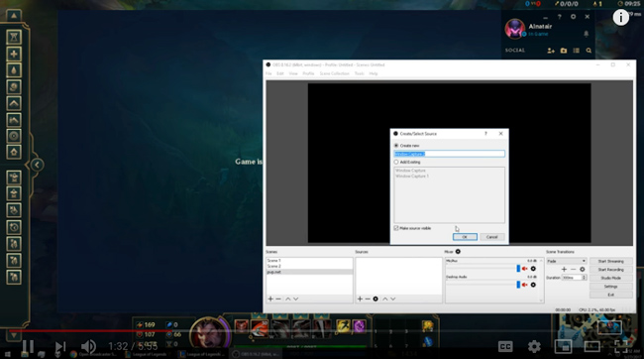This screenshot has height=359, width=644.
Task: Search friends with the magnifier icon
Action: pos(589,51)
